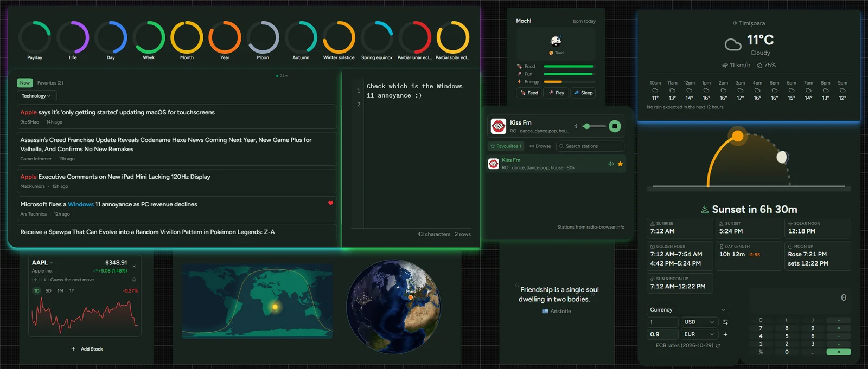868x369 pixels.
Task: Select the 1Y stock chart range
Action: tap(72, 291)
